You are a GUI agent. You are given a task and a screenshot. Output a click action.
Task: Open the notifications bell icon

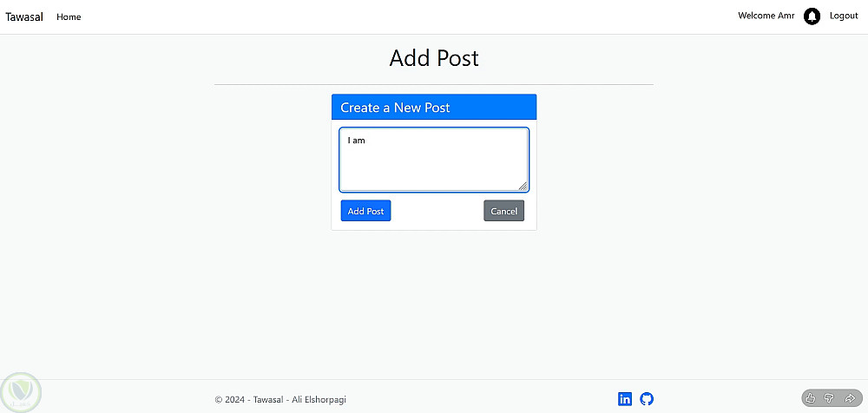tap(812, 16)
